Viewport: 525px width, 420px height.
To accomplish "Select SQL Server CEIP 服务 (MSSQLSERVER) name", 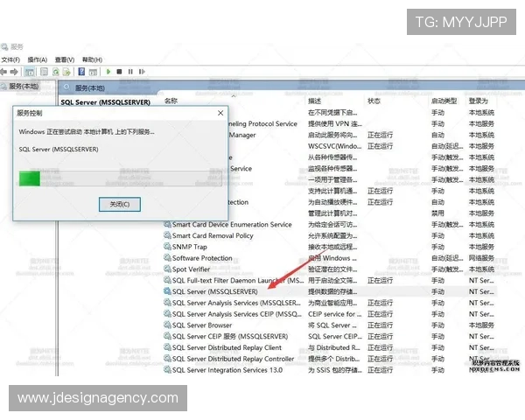I will 230,336.
